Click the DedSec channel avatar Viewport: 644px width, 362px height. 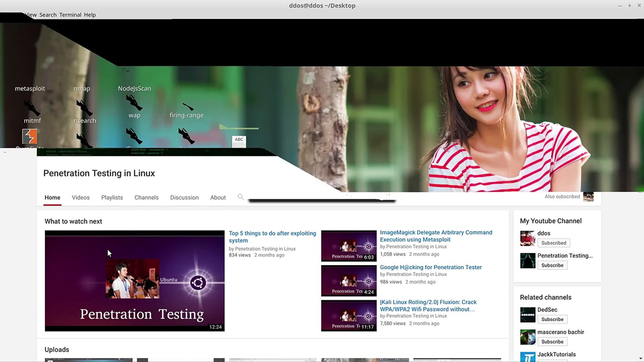(x=528, y=315)
